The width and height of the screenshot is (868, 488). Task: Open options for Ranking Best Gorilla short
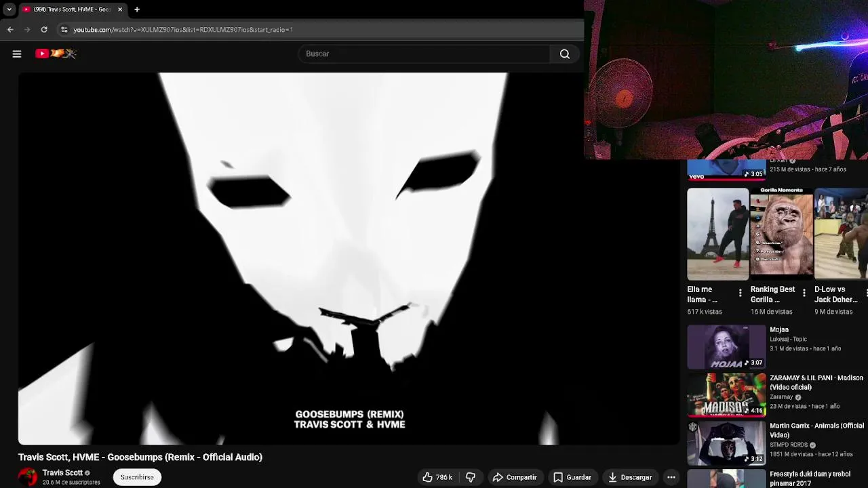point(804,293)
